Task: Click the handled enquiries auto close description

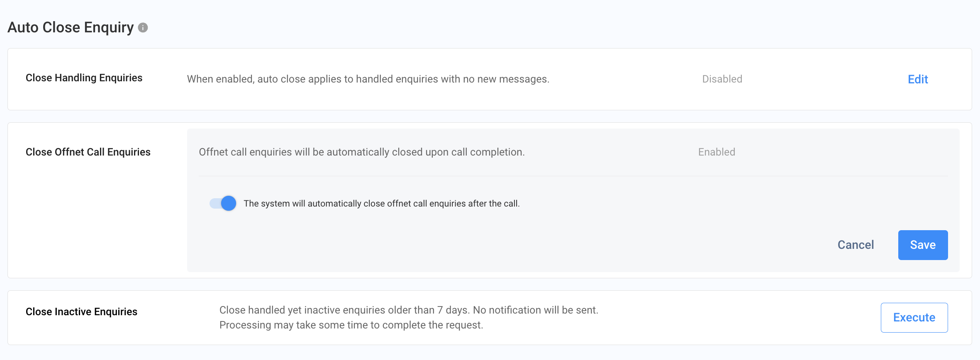Action: coord(368,79)
